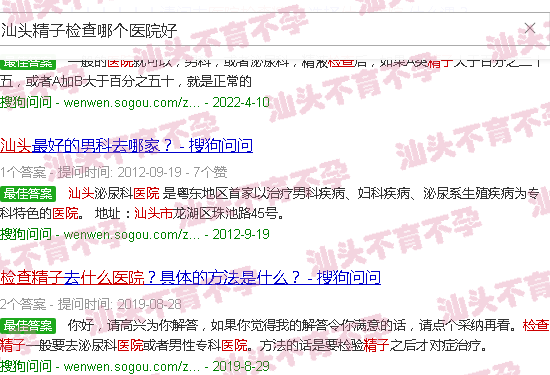550x375 pixels.
Task: Click the text 1个答案 - 提问时间: 2012-09-19 - 7个赞
Action: (x=113, y=172)
